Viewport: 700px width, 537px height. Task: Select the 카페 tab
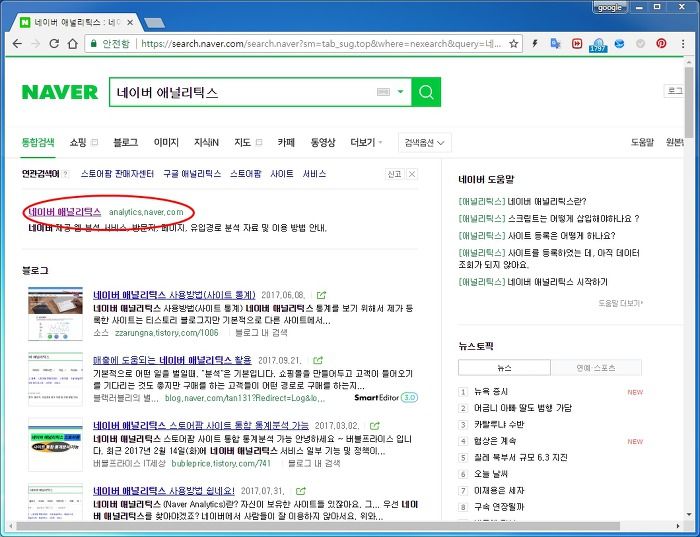point(286,142)
